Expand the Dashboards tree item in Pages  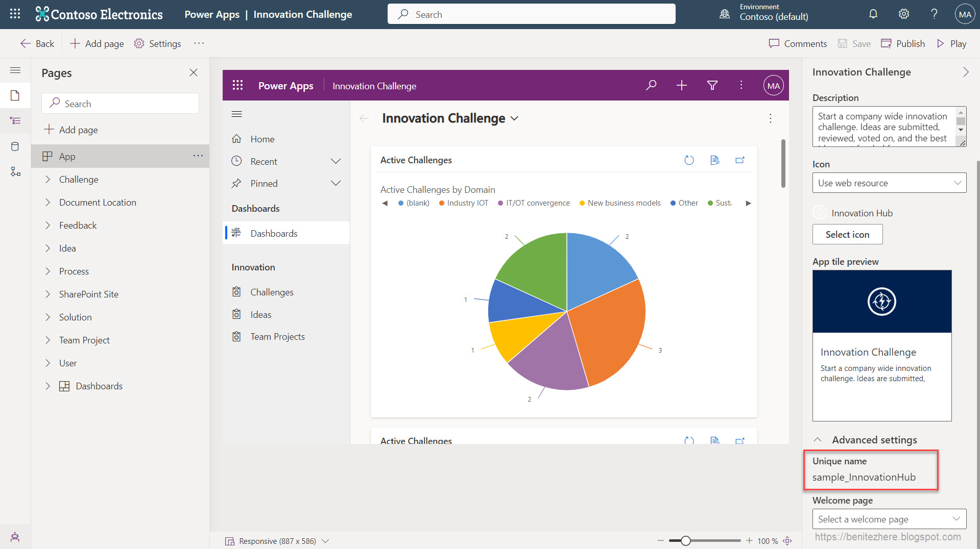pyautogui.click(x=47, y=386)
